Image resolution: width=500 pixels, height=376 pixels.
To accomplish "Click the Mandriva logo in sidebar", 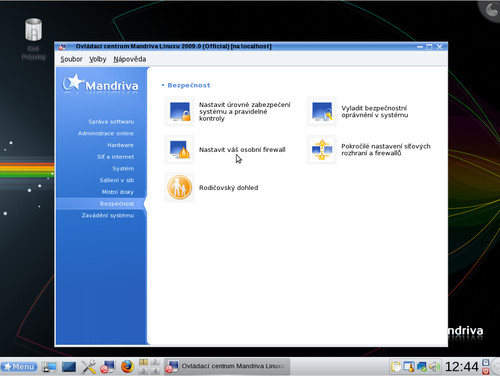I will [x=101, y=84].
